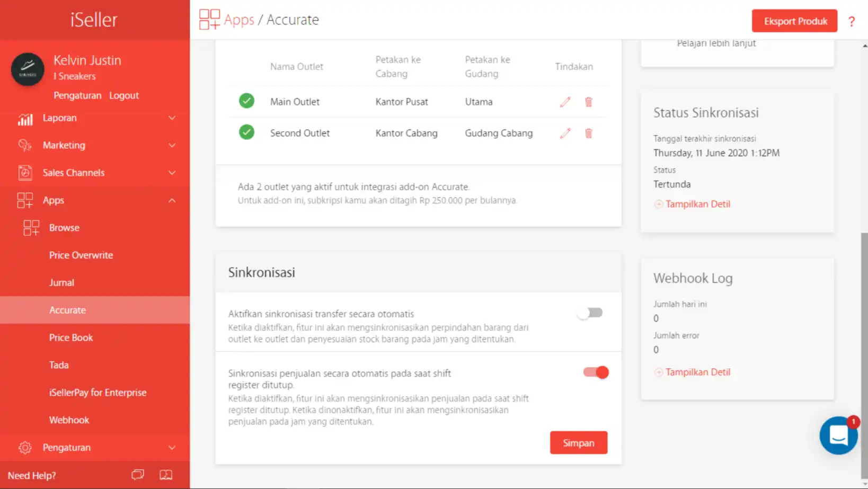
Task: Click the Sales Channels icon in sidebar
Action: (25, 173)
